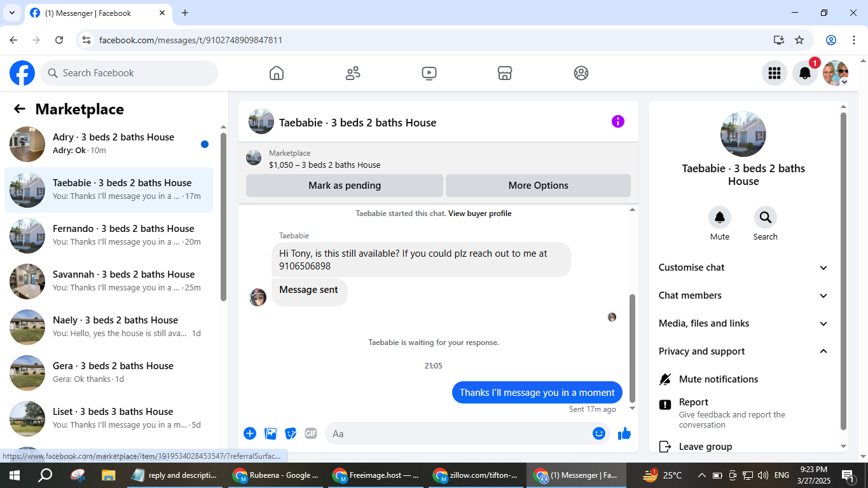This screenshot has width=868, height=488.
Task: Select the Taebabie conversation in the list
Action: click(109, 189)
